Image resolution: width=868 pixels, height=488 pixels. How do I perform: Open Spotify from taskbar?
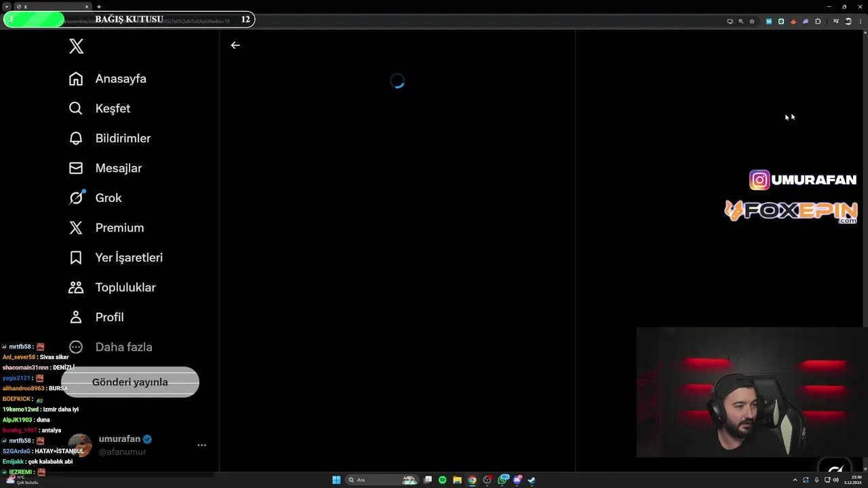pyautogui.click(x=442, y=480)
